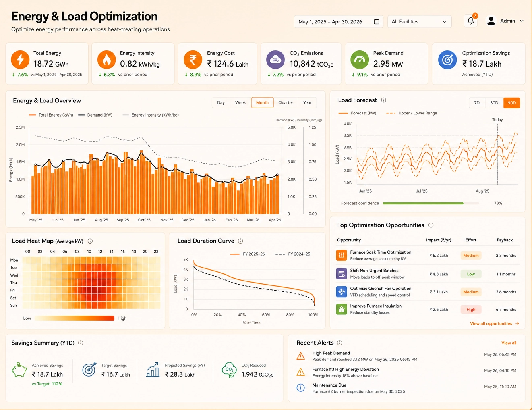Click the Low effort badge

pos(471,274)
